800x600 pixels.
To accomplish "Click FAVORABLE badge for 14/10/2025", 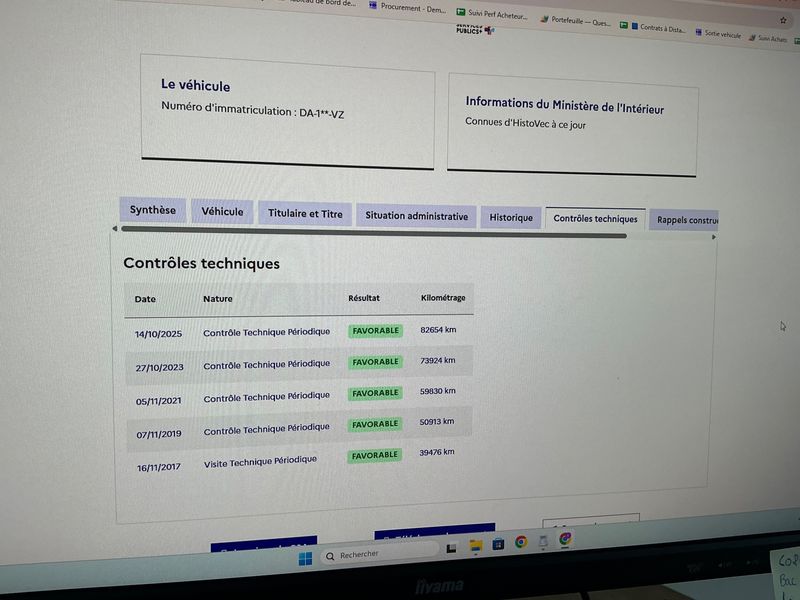I will 376,331.
